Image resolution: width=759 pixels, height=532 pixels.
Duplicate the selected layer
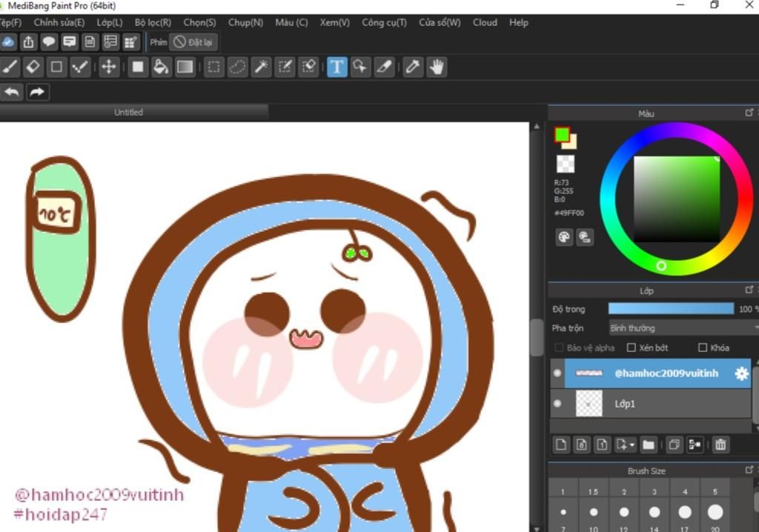(x=674, y=445)
